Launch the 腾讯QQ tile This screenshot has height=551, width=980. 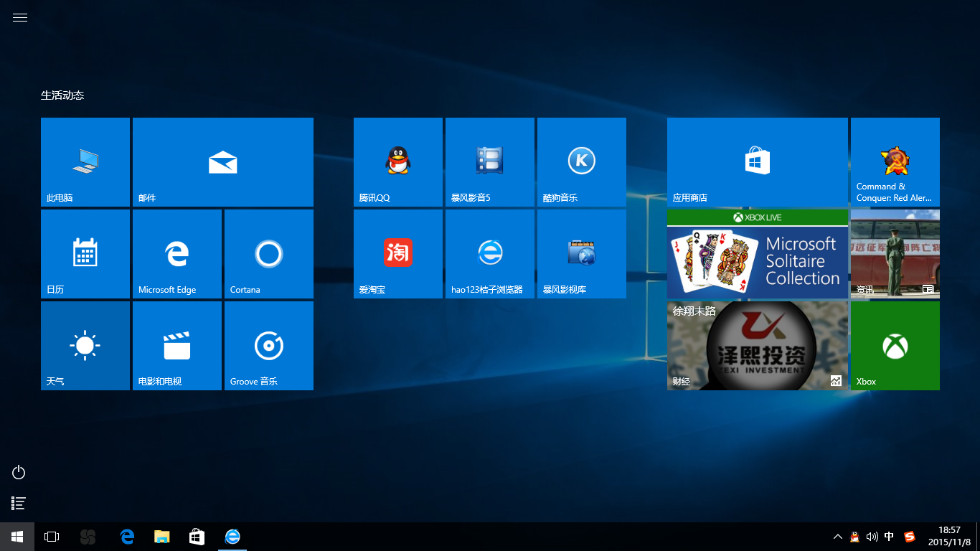point(398,162)
